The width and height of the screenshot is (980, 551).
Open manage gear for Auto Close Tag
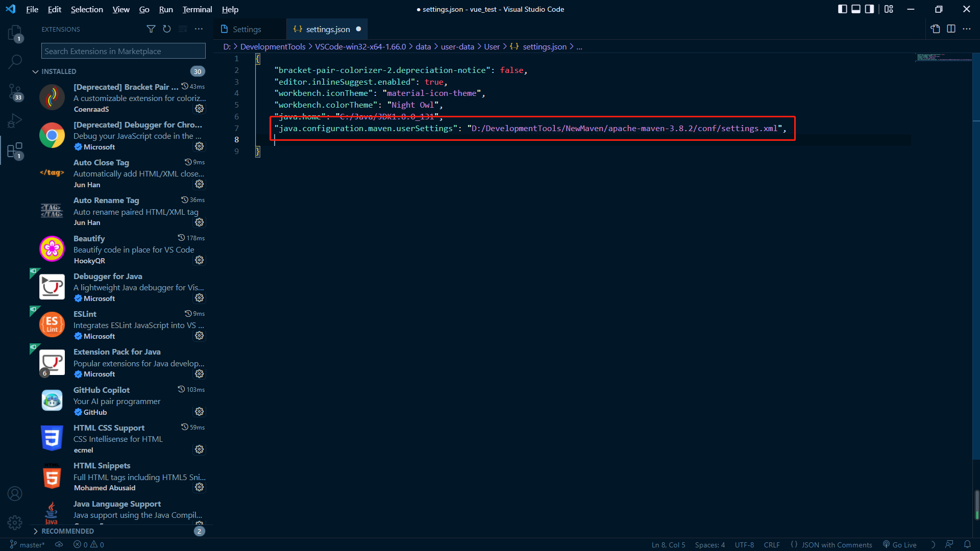point(200,184)
